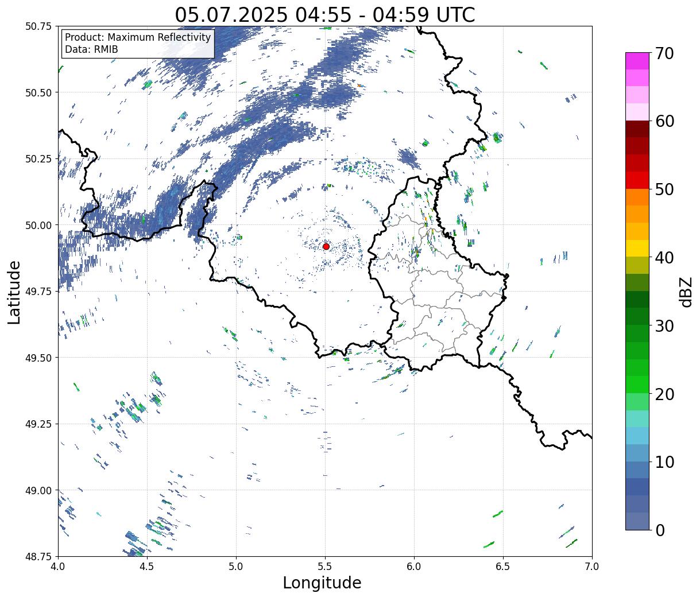
Task: Click the latitude tick label 50.75
Action: [38, 26]
